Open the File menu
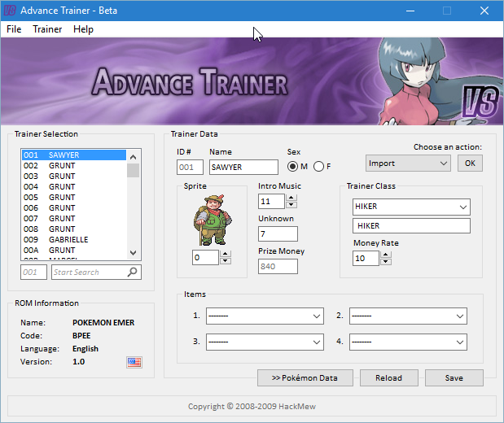Screen dimensions: 504x423 [14, 29]
